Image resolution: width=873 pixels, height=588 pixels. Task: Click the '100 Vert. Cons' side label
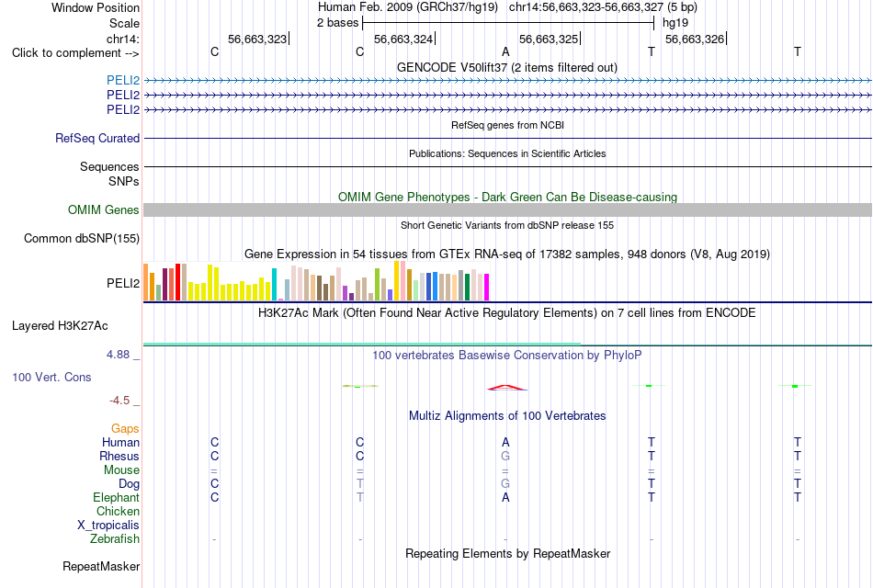[51, 377]
